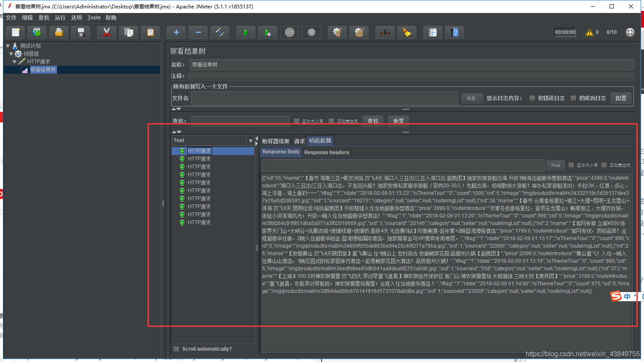Open help with question mark icon
644x362 pixels.
pyautogui.click(x=455, y=32)
